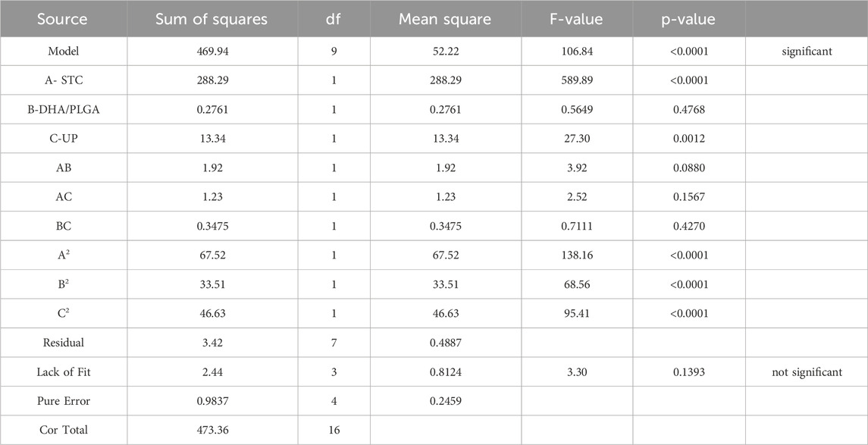Select the 'AC' row label
The height and width of the screenshot is (445, 868).
tap(63, 197)
